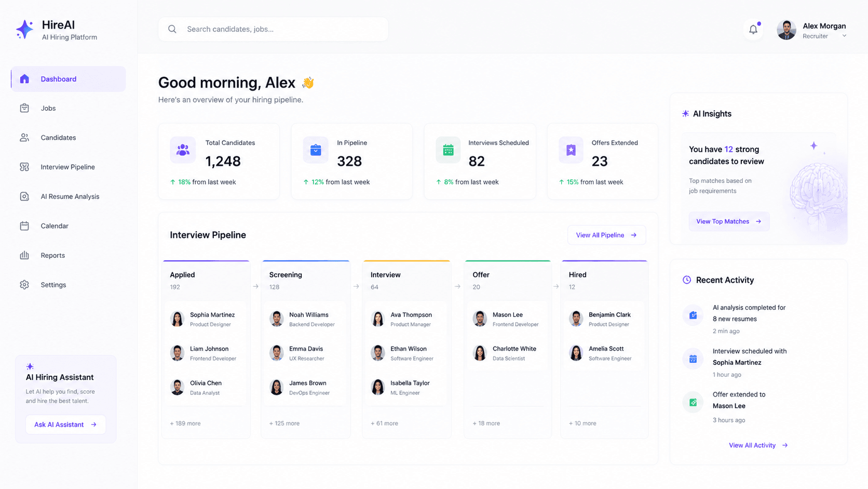
Task: Click the search candidates input field
Action: pyautogui.click(x=273, y=29)
